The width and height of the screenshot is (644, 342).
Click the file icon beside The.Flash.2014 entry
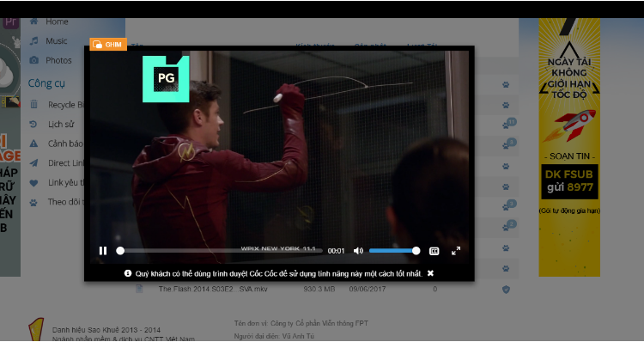(x=140, y=289)
